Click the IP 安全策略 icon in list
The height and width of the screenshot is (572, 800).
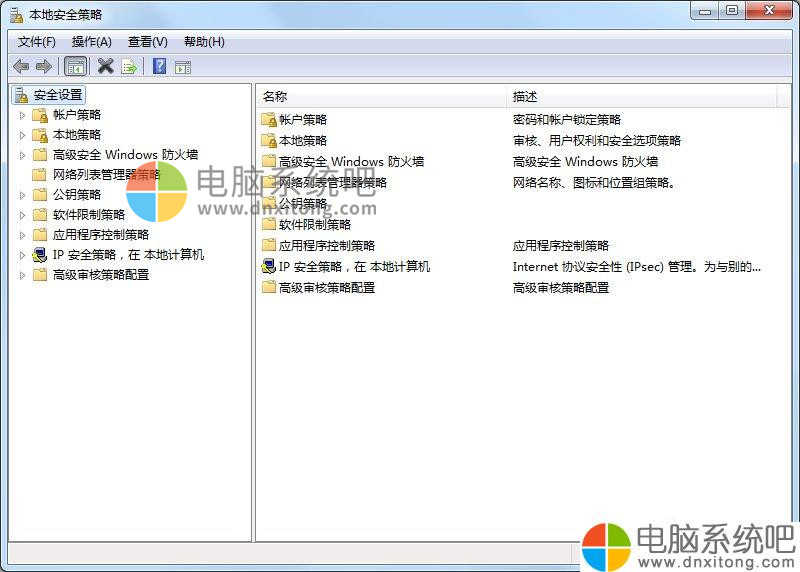point(269,266)
